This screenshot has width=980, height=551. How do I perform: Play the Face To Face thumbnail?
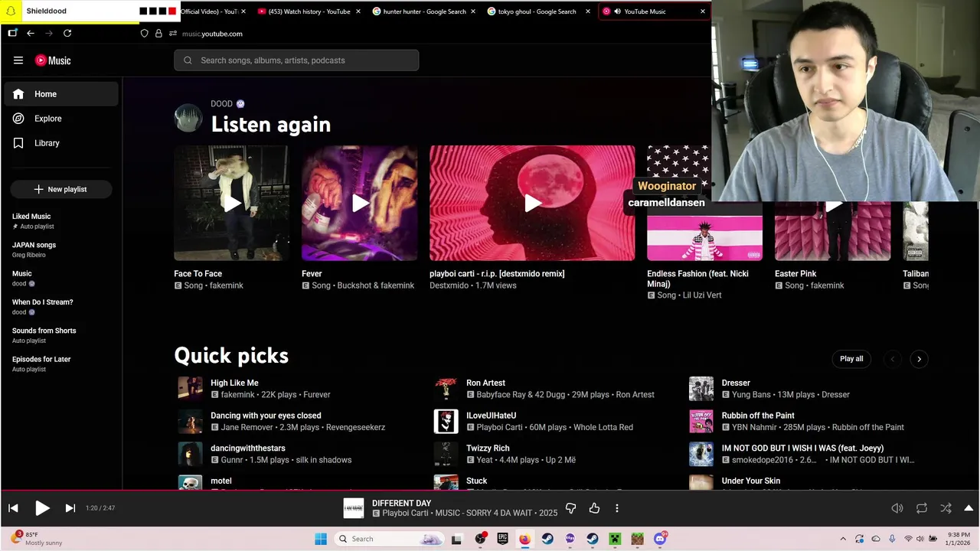click(232, 203)
